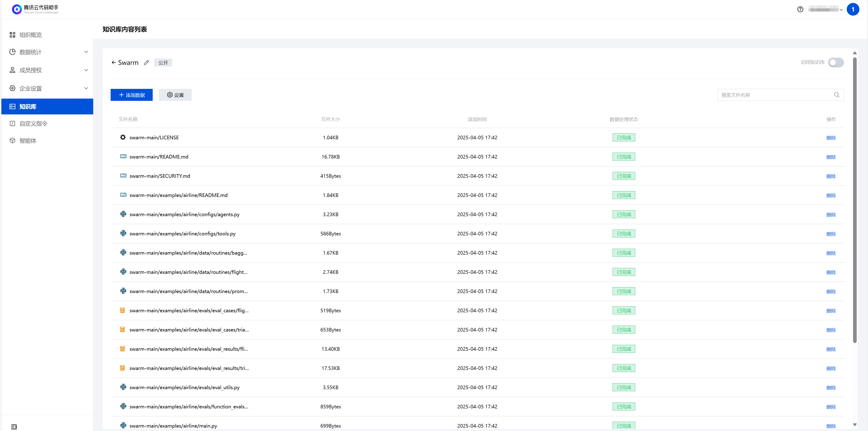Click the 设置 button
This screenshot has width=868, height=431.
click(175, 95)
